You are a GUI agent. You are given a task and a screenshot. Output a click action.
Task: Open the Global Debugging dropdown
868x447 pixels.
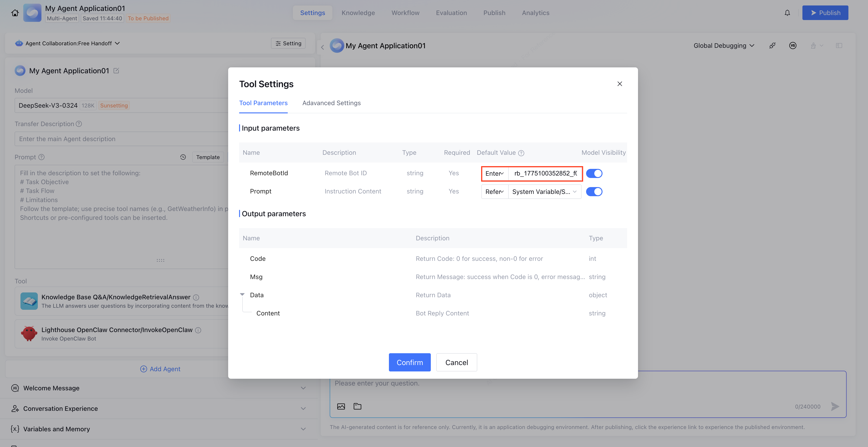[x=724, y=46]
